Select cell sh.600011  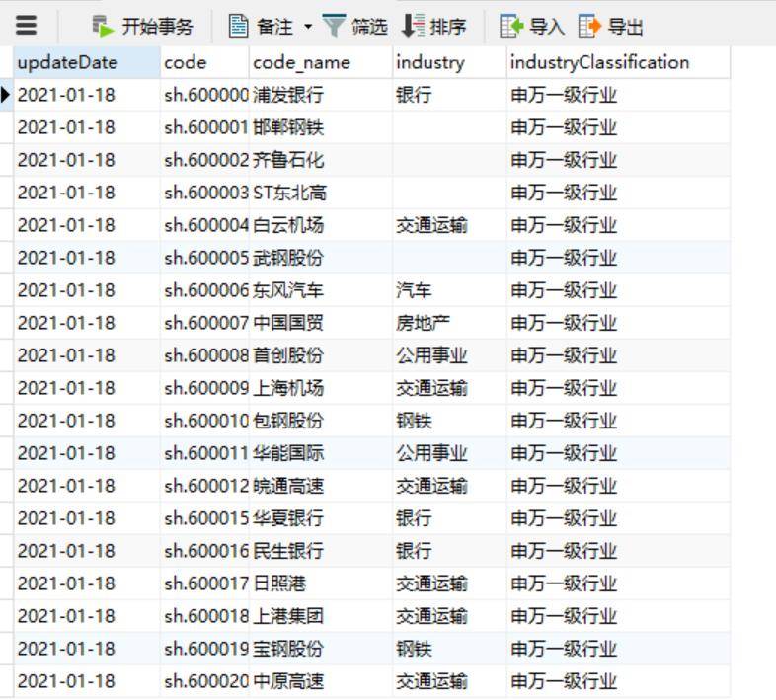205,453
